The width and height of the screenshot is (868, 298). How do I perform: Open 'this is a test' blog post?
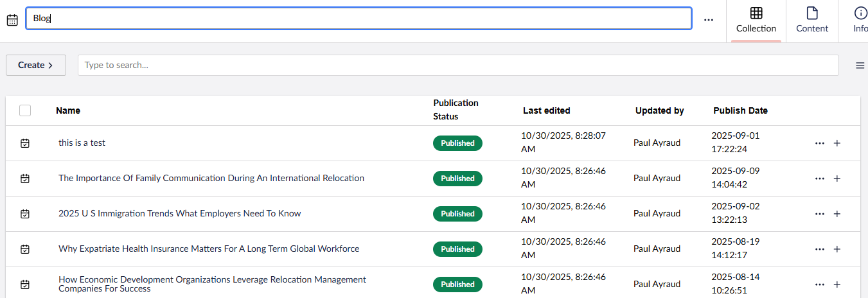tap(82, 143)
